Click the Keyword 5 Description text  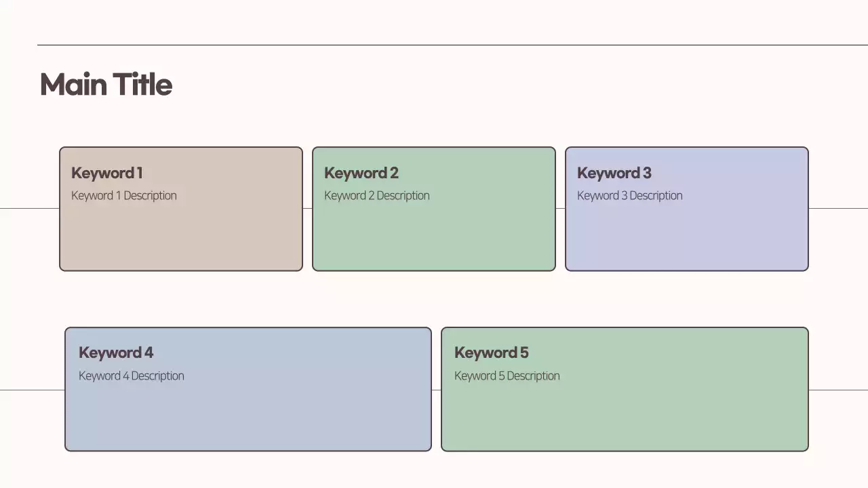click(507, 376)
